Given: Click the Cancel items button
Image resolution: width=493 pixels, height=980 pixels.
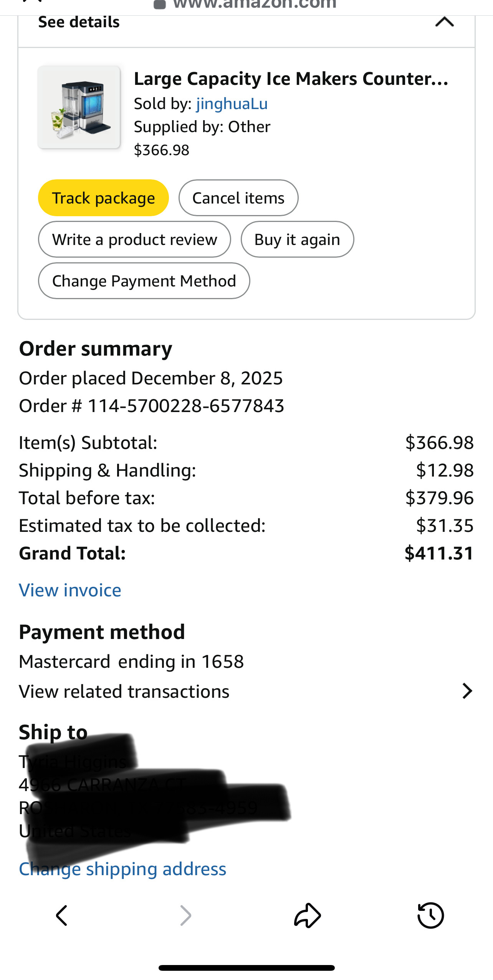Looking at the screenshot, I should (238, 198).
